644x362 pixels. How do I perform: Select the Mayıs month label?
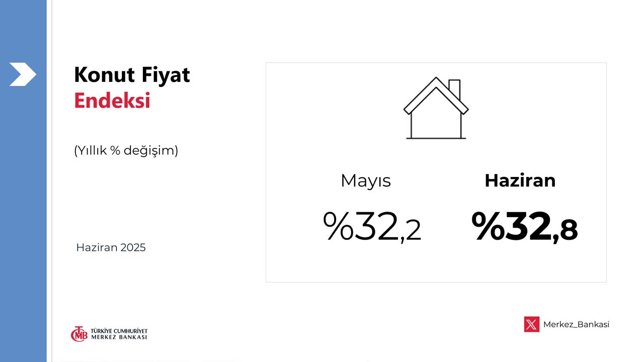(x=366, y=180)
